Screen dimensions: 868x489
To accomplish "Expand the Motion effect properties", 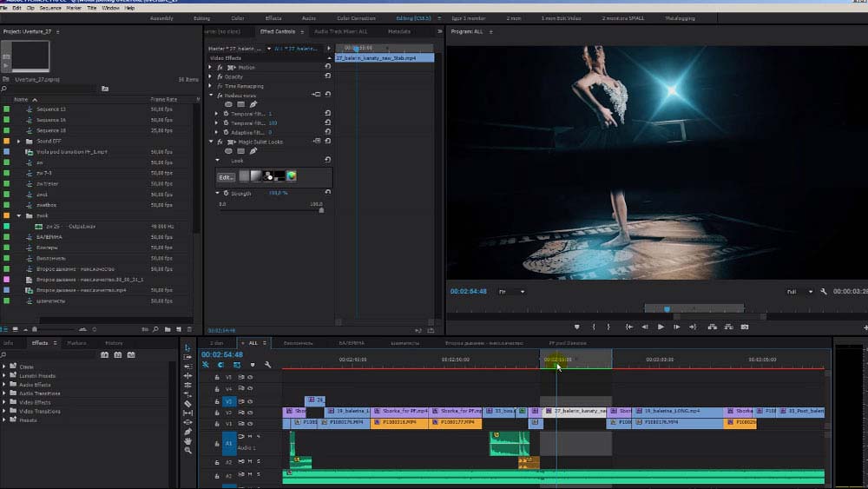I will tap(210, 67).
